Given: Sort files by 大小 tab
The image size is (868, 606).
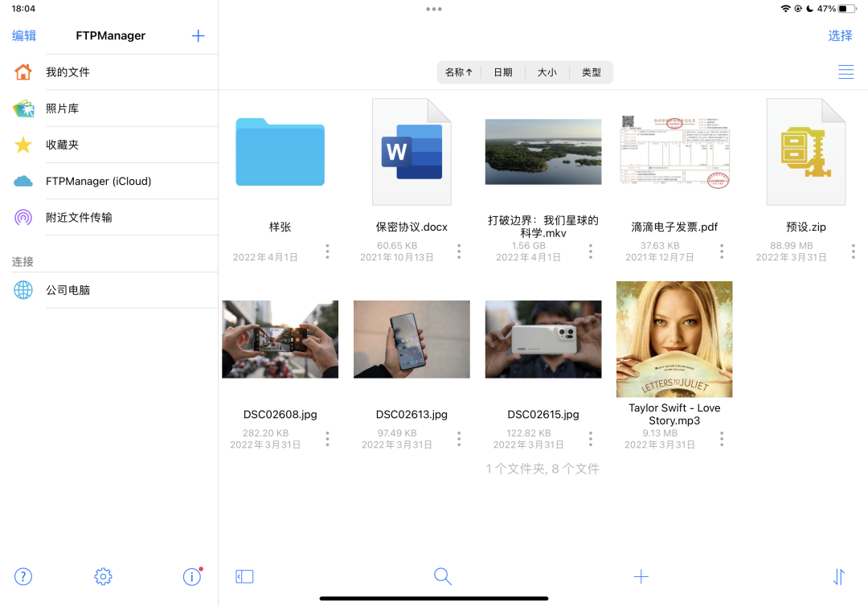Looking at the screenshot, I should click(547, 72).
